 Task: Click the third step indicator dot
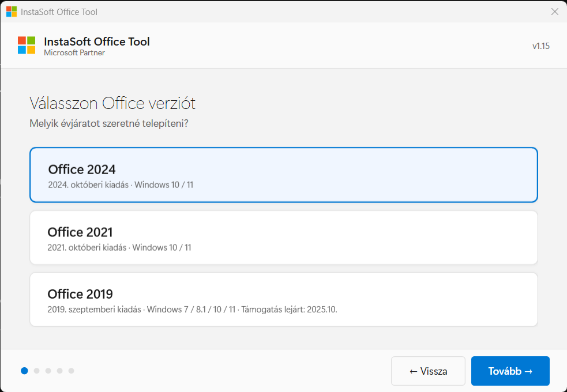[48, 371]
